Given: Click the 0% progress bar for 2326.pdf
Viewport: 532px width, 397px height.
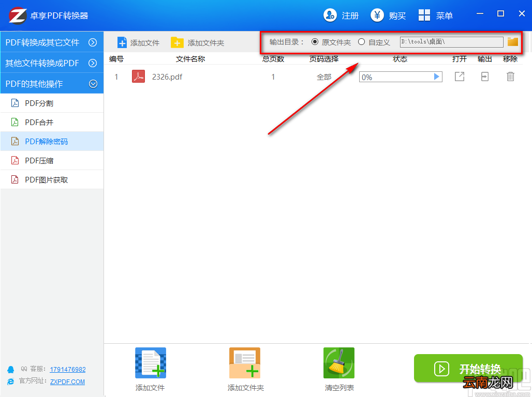Looking at the screenshot, I should [401, 77].
